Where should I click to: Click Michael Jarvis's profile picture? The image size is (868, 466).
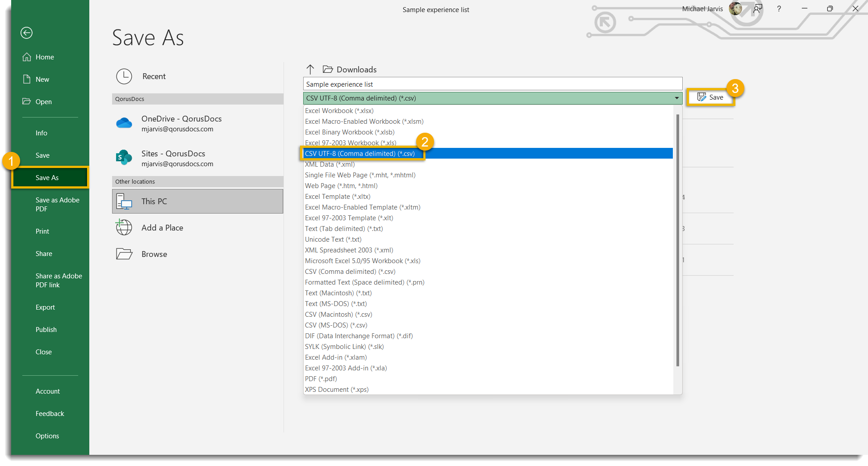(x=735, y=8)
